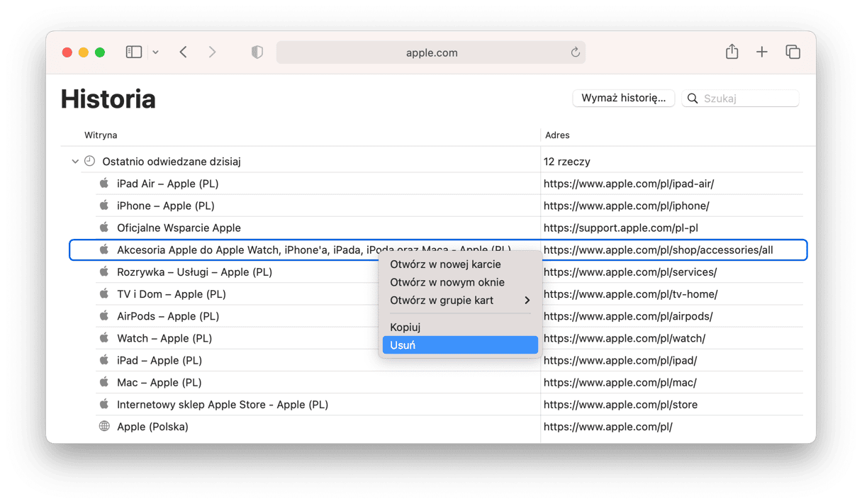Toggle the Safari sidebar icon

tap(133, 52)
